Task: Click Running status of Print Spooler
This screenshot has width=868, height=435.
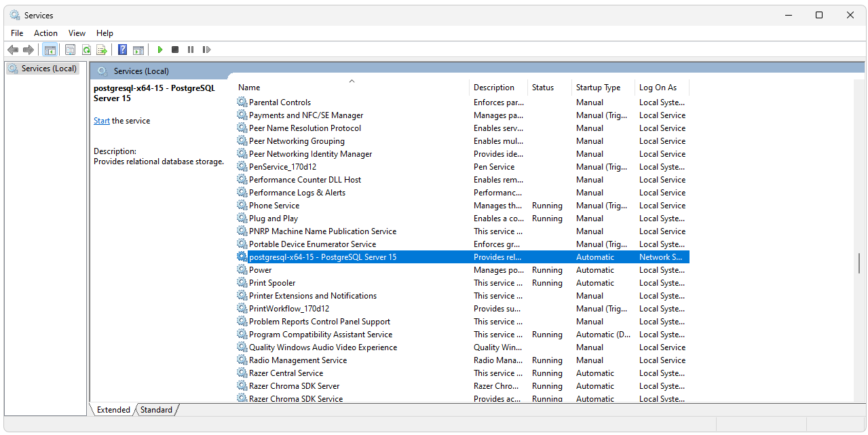Action: pos(547,283)
